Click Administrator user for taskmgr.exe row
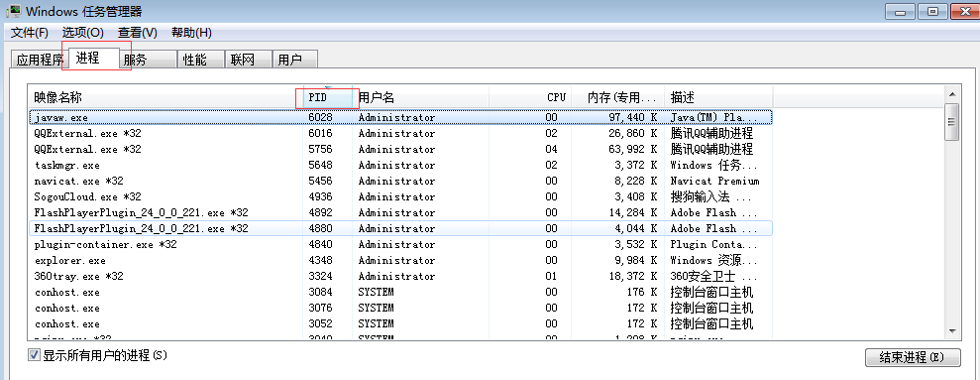 point(396,166)
